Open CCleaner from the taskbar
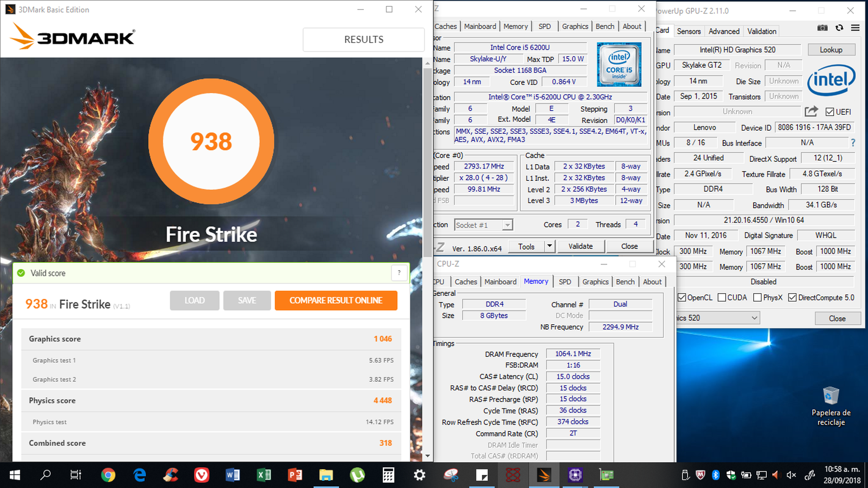This screenshot has width=868, height=488. [x=170, y=475]
